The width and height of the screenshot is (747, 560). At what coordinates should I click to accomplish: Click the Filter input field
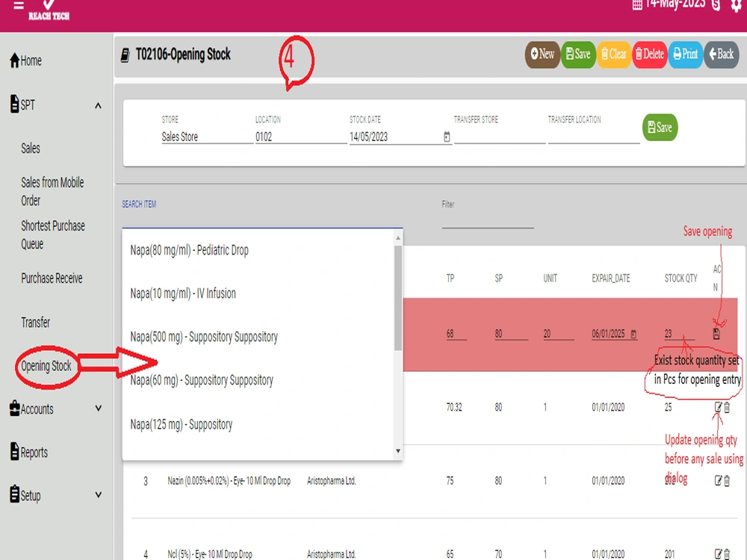click(x=487, y=220)
